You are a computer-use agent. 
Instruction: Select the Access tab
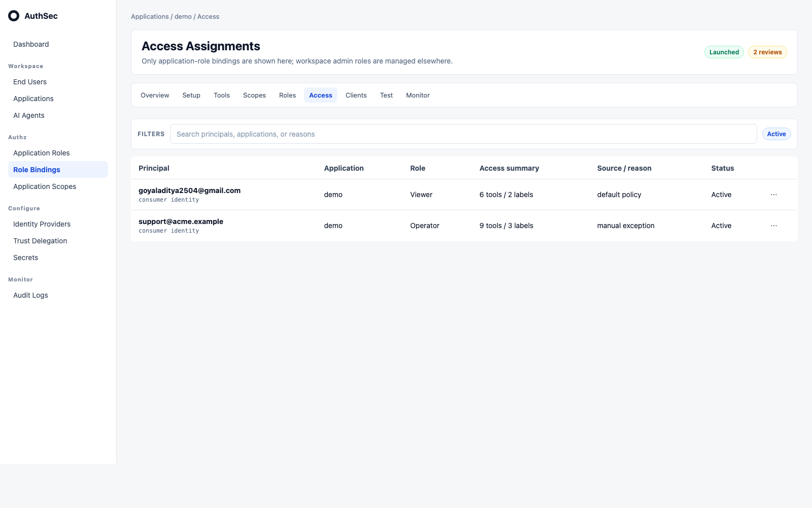321,95
